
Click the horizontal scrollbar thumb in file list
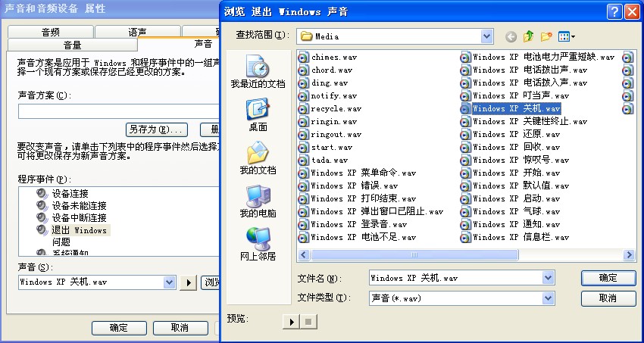tap(414, 255)
